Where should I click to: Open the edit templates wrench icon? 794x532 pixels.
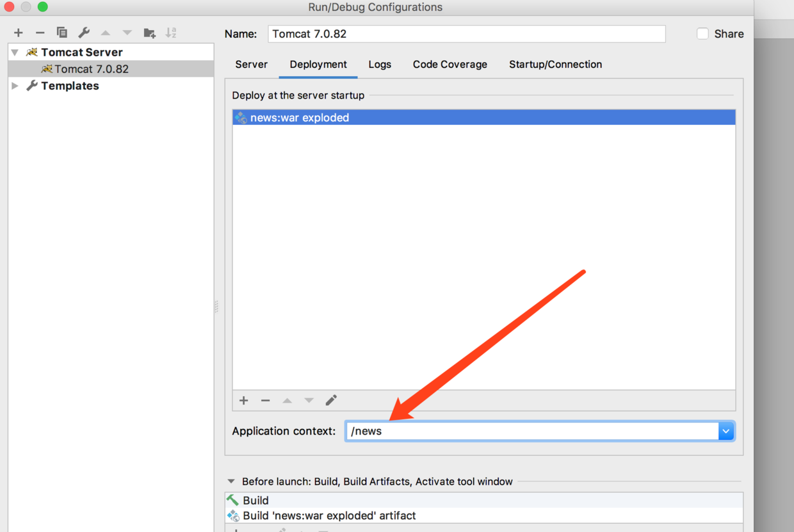[x=83, y=33]
